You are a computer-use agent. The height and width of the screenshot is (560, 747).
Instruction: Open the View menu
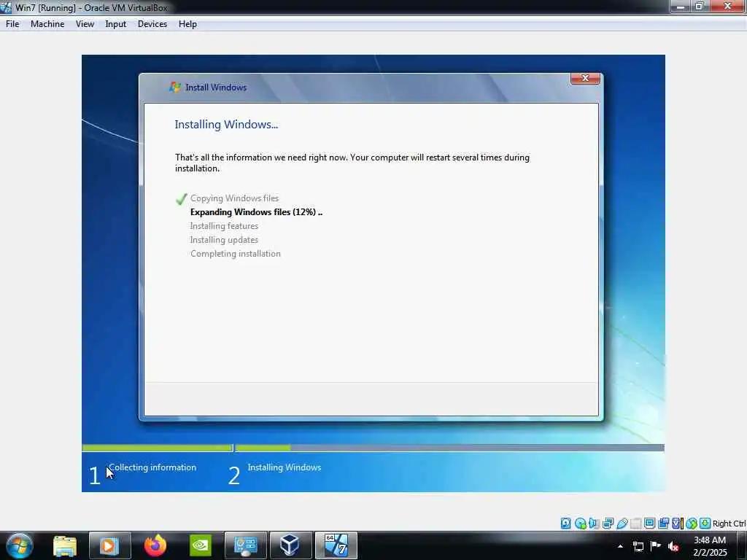pyautogui.click(x=85, y=24)
